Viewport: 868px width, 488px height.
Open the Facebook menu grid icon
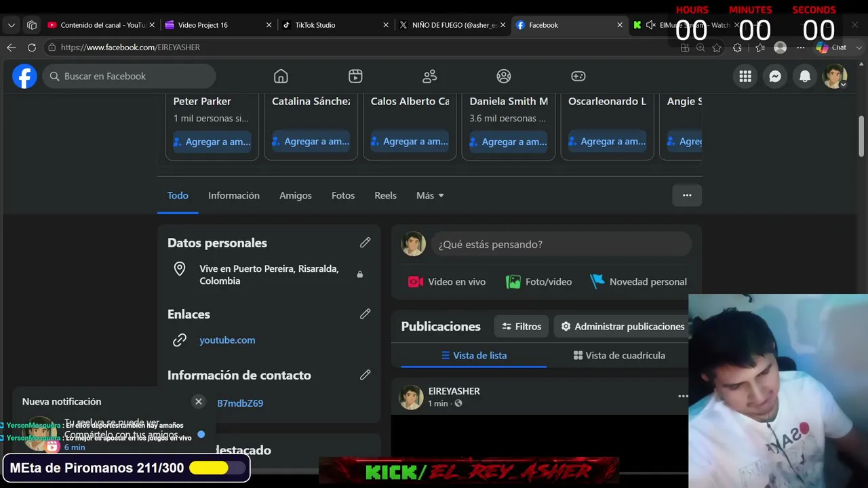tap(745, 77)
